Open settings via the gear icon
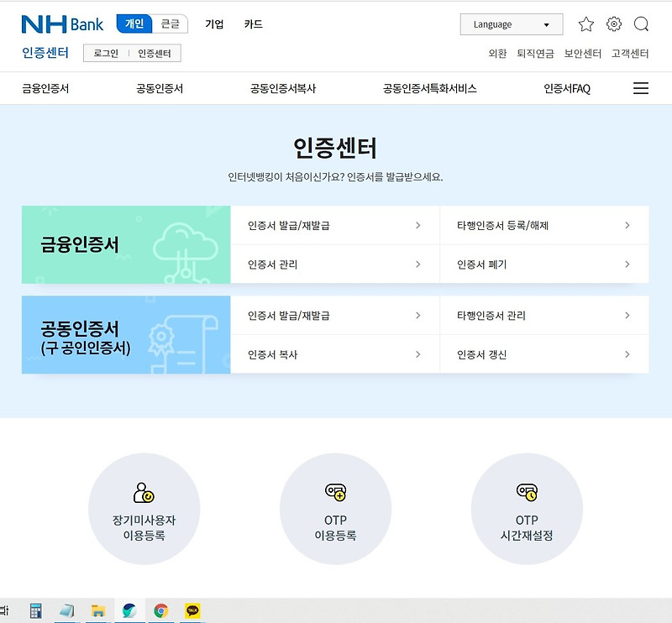This screenshot has height=623, width=672. tap(614, 24)
